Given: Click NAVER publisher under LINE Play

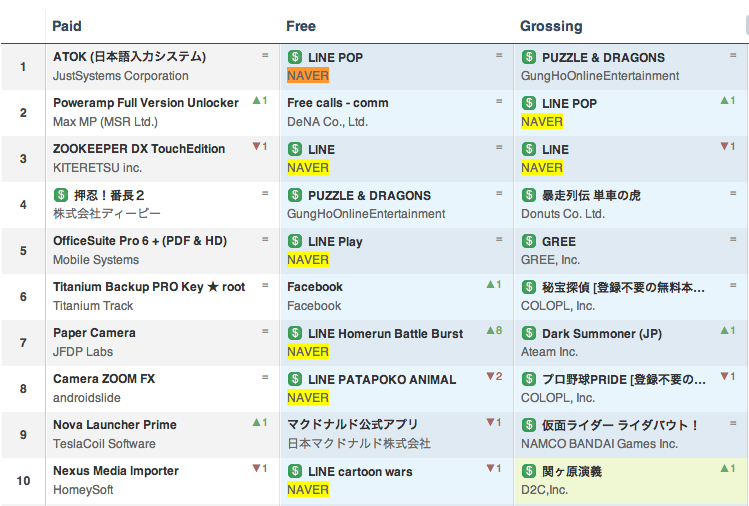Looking at the screenshot, I should pos(308,260).
